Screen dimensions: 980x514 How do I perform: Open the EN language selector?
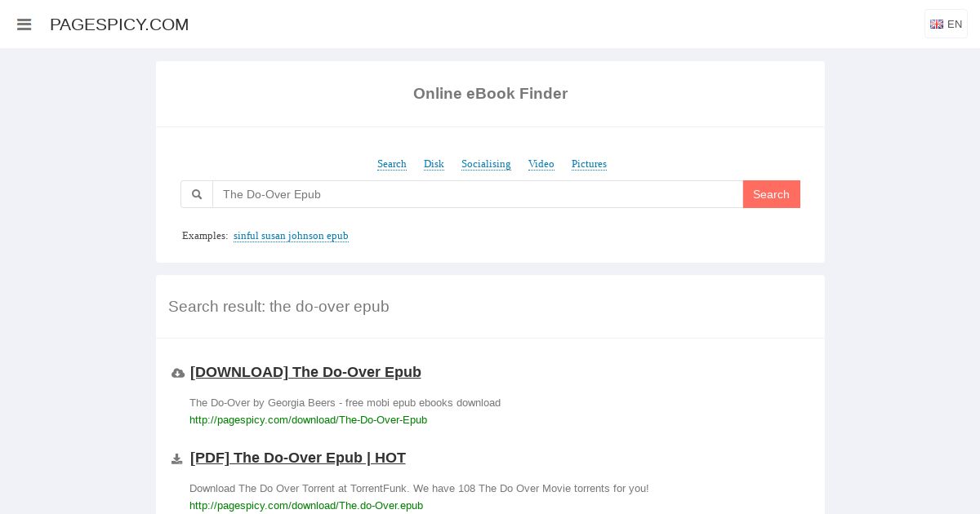click(946, 24)
